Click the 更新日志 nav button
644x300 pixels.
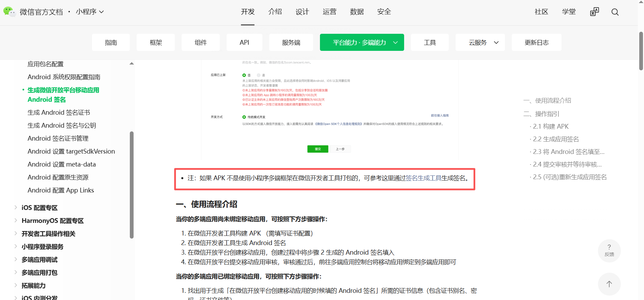tap(537, 42)
